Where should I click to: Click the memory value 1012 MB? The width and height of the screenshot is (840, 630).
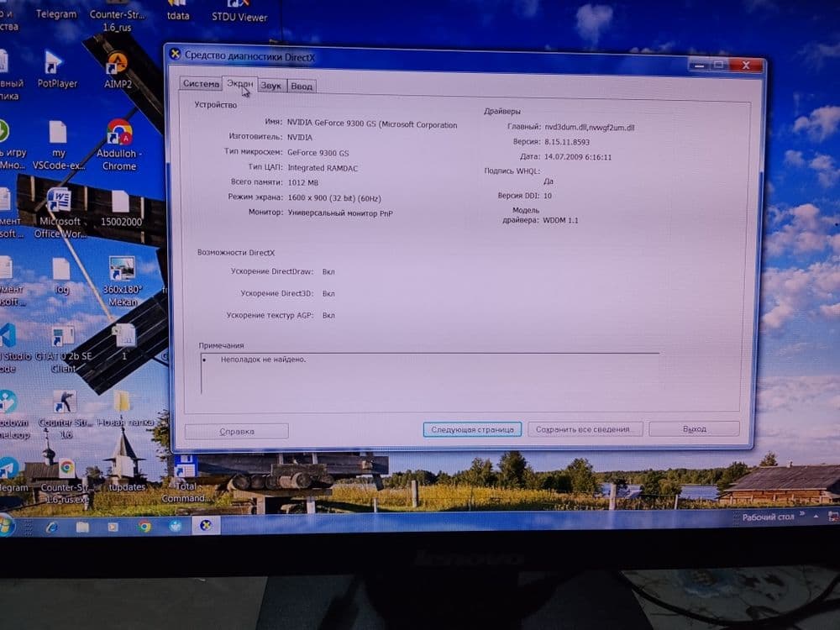pyautogui.click(x=302, y=182)
